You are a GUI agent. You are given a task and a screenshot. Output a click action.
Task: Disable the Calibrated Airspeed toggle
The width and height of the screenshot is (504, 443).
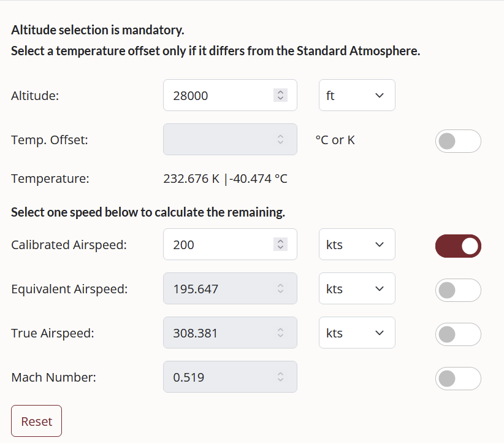pos(458,246)
